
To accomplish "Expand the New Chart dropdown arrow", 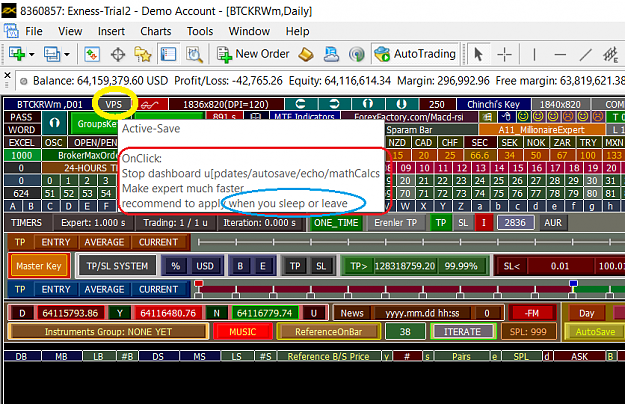I will pos(31,54).
